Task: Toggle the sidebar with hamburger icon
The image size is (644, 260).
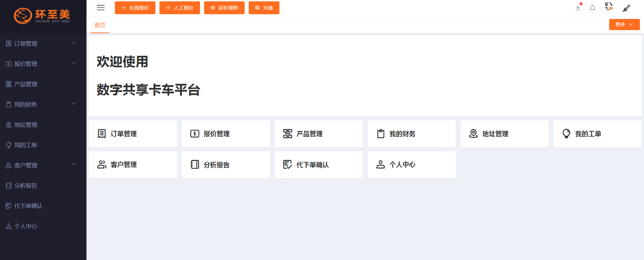Action: (x=101, y=8)
